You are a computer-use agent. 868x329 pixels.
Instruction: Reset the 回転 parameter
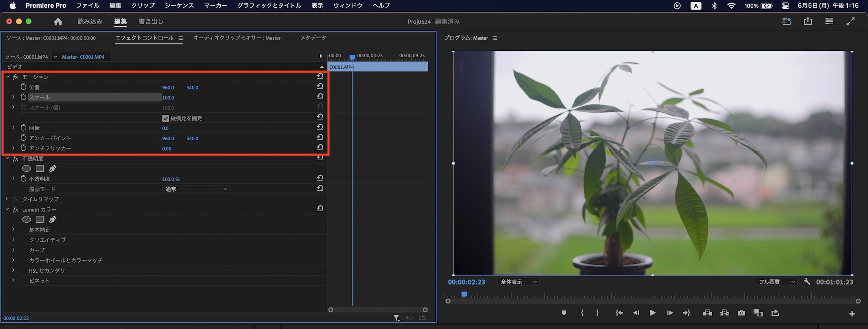pos(320,127)
